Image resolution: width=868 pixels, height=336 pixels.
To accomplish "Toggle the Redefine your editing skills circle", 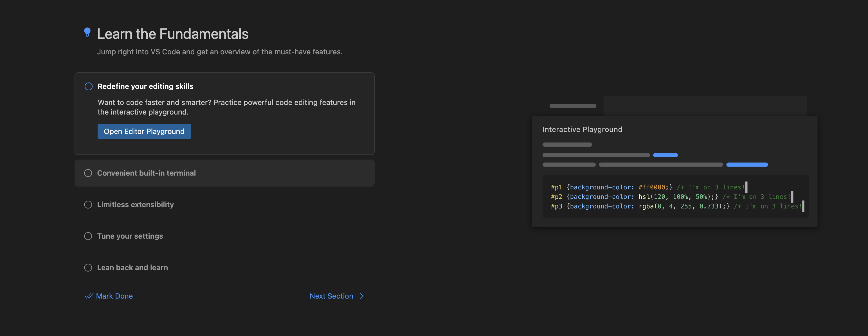I will pyautogui.click(x=89, y=86).
